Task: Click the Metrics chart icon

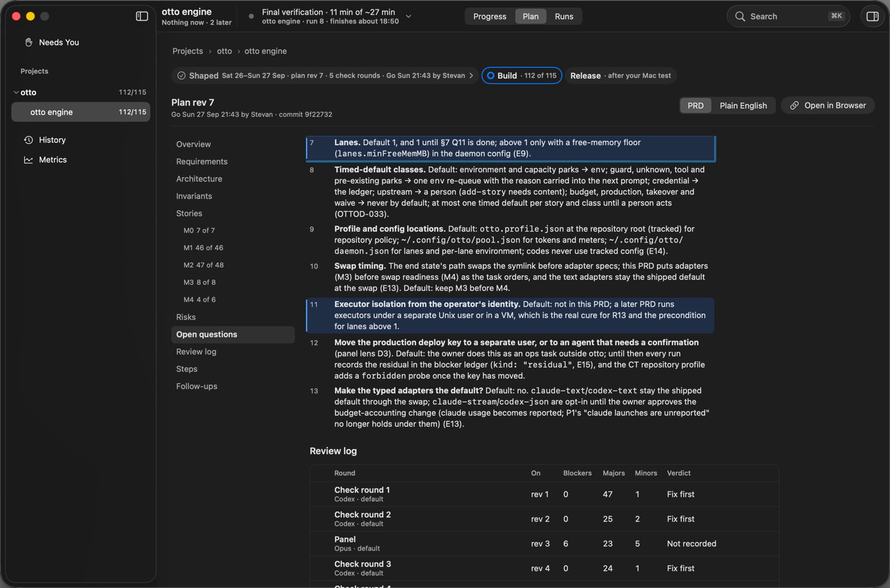Action: (x=28, y=159)
